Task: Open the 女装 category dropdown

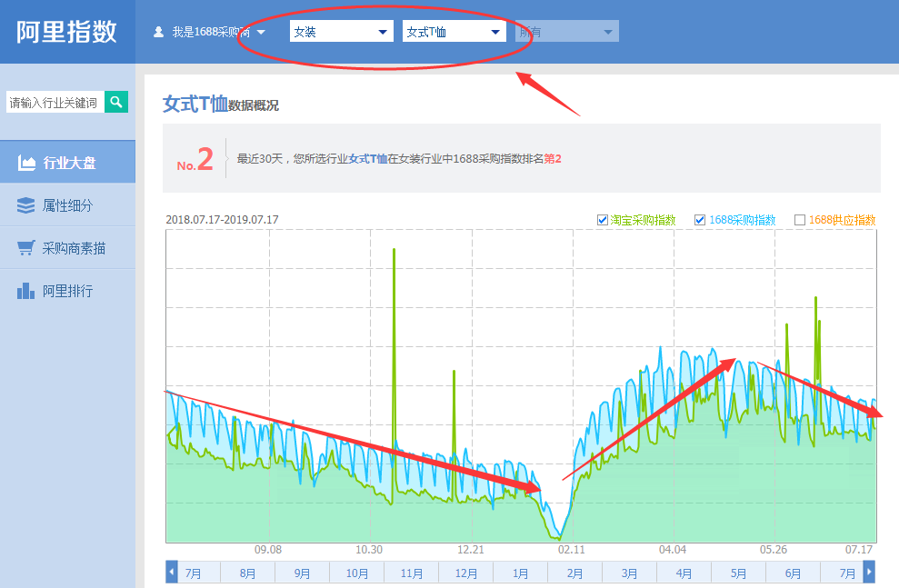Action: coord(342,32)
